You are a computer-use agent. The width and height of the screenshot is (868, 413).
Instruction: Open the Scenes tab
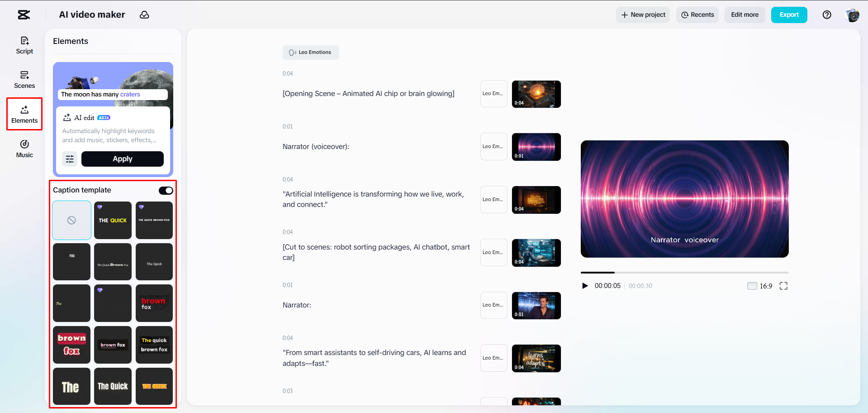point(24,80)
